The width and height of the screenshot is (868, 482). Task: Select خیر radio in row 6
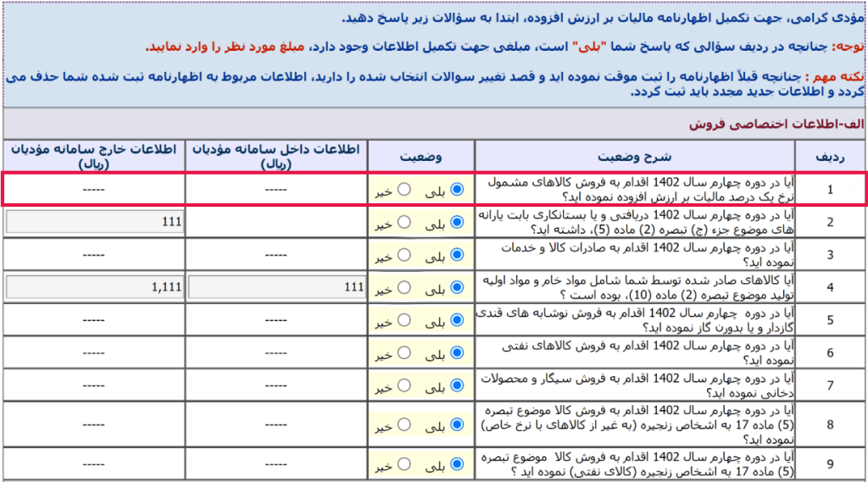[x=404, y=352]
